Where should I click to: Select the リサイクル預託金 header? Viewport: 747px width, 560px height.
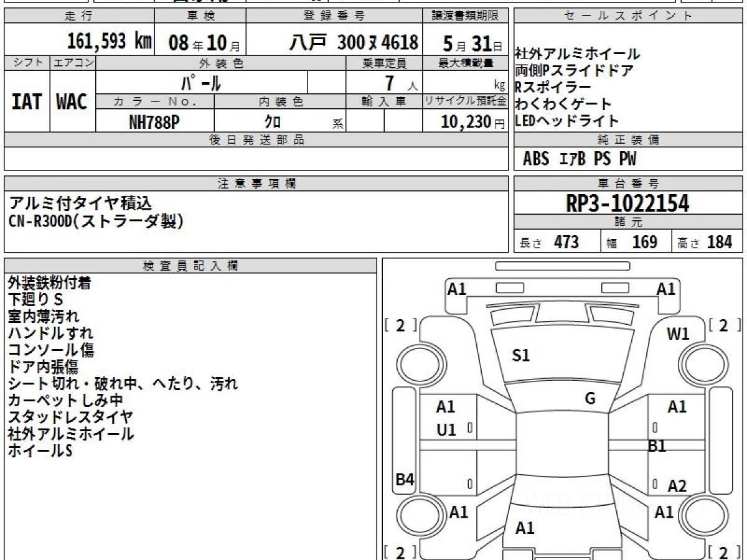pyautogui.click(x=465, y=101)
